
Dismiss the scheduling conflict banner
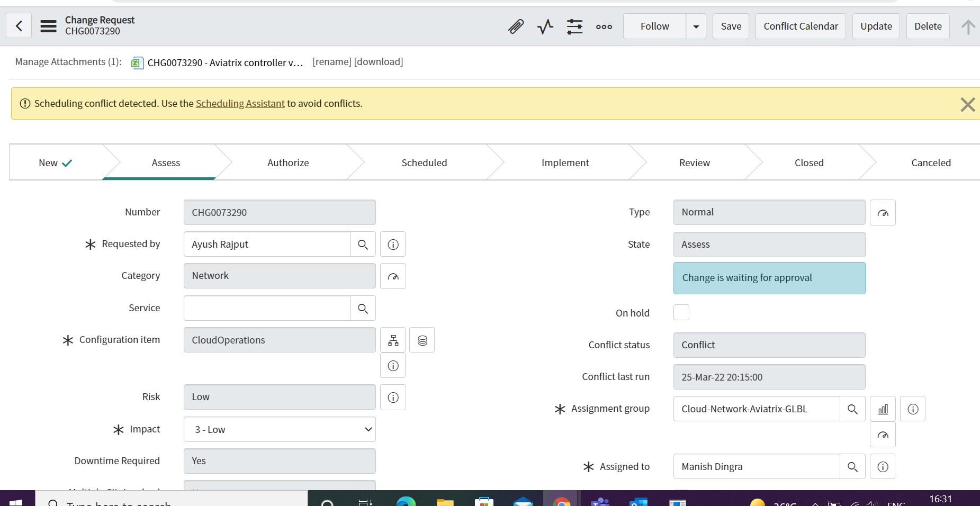point(967,105)
